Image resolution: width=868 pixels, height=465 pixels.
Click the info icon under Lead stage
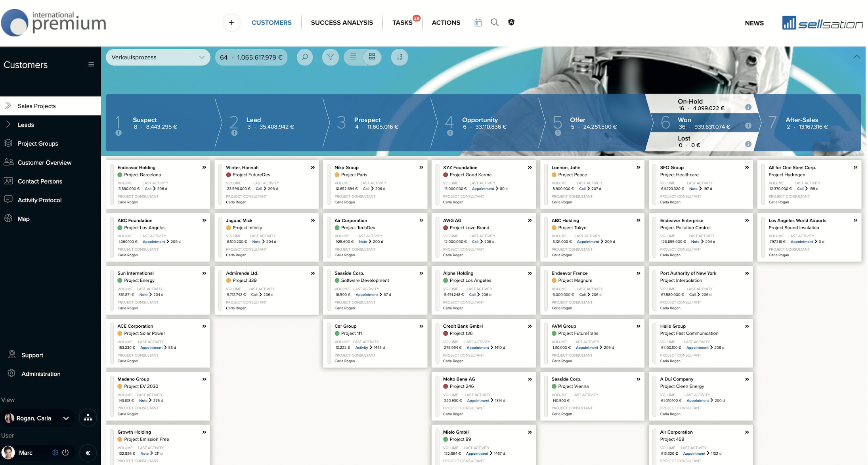point(234,133)
